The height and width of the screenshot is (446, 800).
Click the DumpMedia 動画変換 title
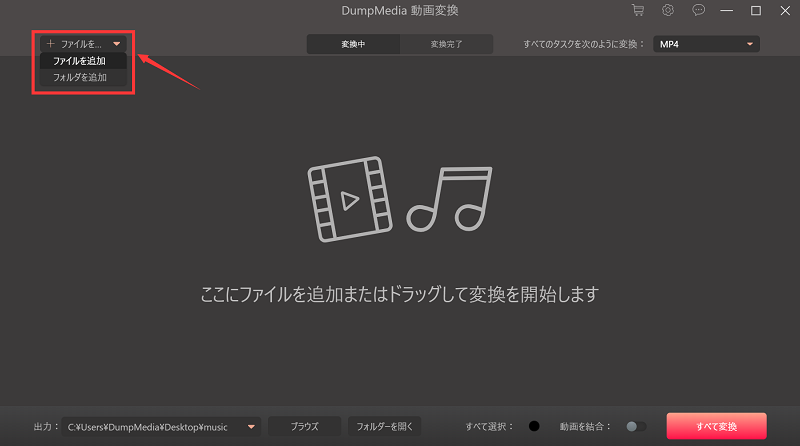(x=400, y=11)
